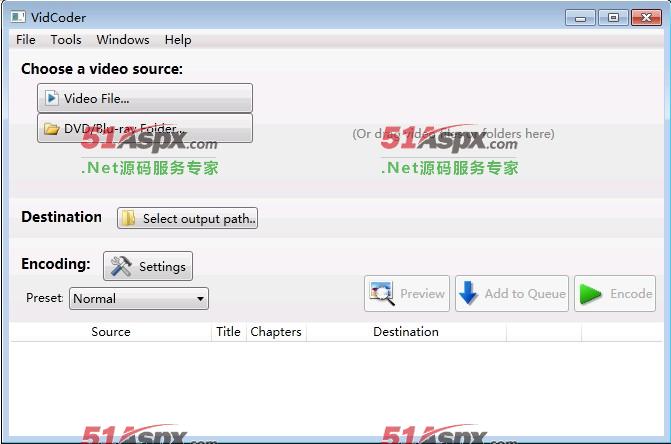Click the green play Encode icon
The height and width of the screenshot is (444, 671).
click(590, 294)
